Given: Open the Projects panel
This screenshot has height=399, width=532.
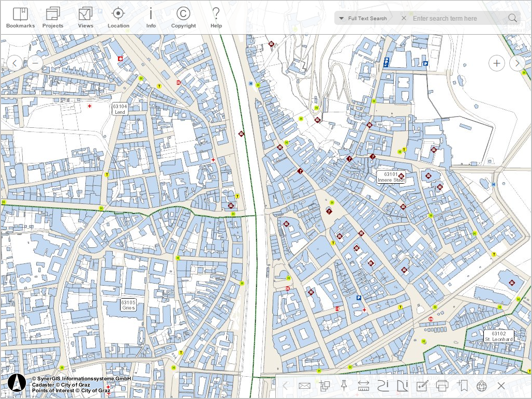Looking at the screenshot, I should 53,16.
